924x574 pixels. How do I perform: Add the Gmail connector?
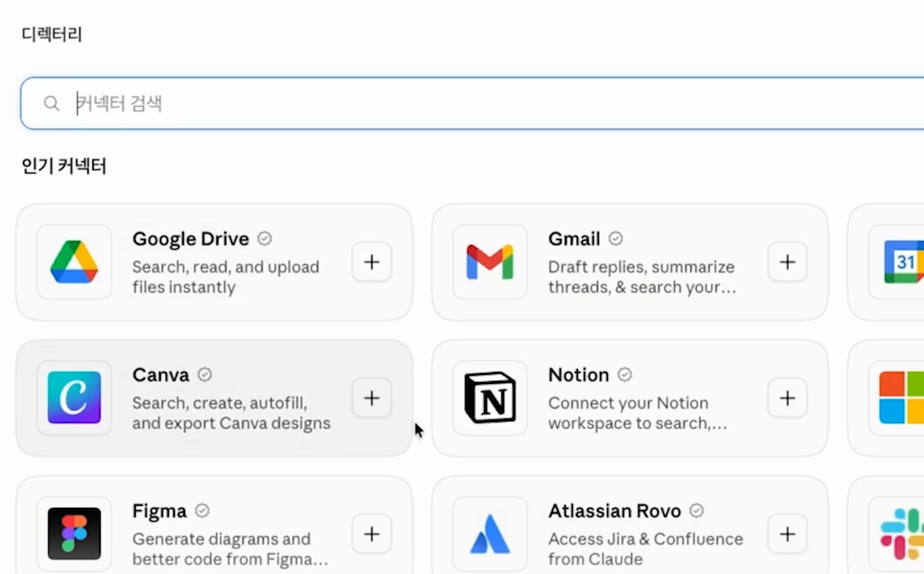pyautogui.click(x=787, y=262)
